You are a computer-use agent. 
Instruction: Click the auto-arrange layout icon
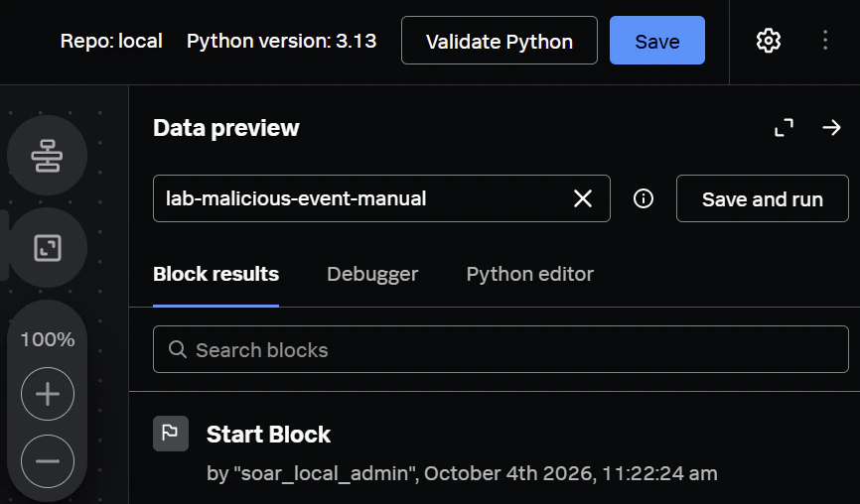(47, 156)
